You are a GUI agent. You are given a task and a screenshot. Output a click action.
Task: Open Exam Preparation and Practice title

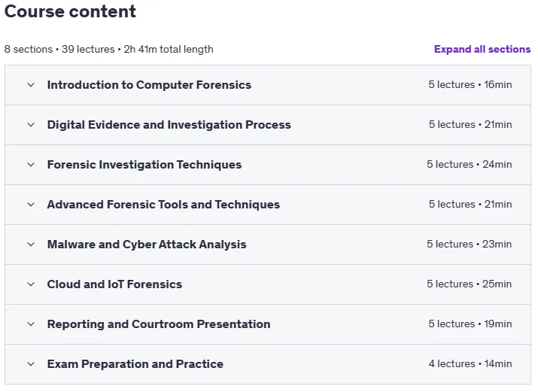[x=135, y=364]
